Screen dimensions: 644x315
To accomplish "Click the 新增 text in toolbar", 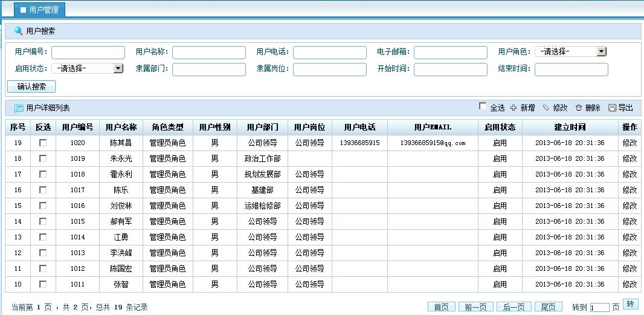I will [x=528, y=108].
